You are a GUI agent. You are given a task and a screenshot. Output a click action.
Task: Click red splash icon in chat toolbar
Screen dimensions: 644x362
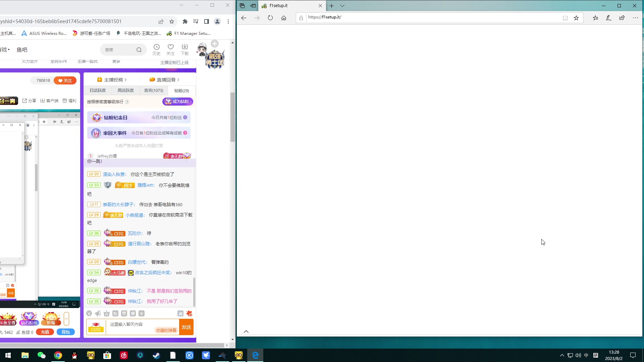tap(189, 313)
